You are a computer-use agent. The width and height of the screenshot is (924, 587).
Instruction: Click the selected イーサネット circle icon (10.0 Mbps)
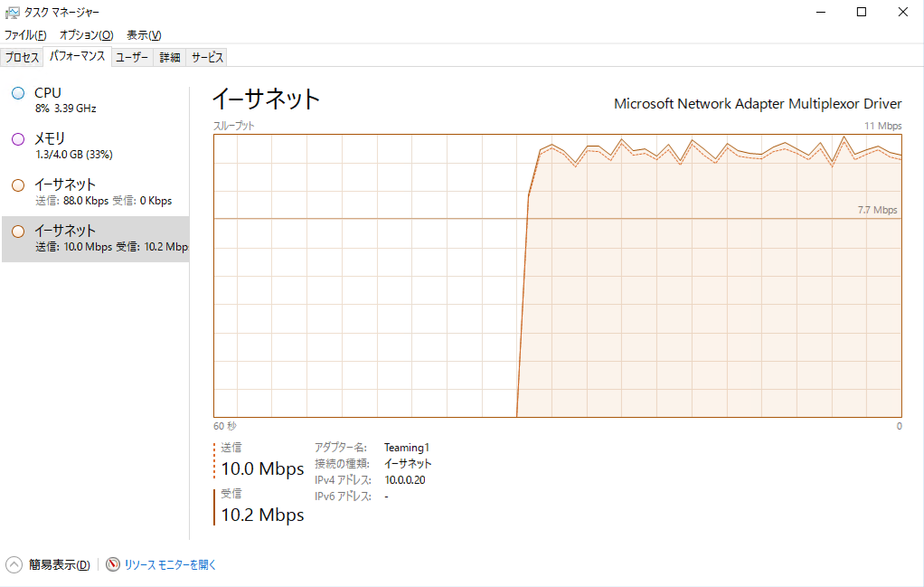tap(18, 232)
